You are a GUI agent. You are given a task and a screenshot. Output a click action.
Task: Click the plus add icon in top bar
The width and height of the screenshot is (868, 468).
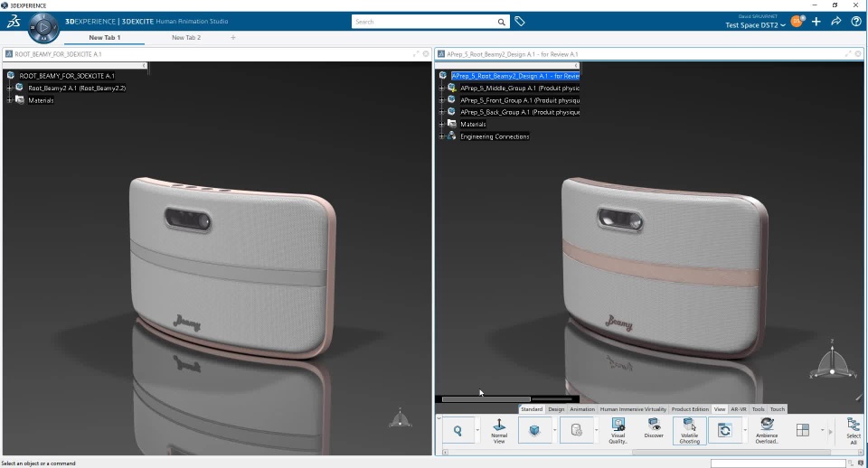click(816, 22)
